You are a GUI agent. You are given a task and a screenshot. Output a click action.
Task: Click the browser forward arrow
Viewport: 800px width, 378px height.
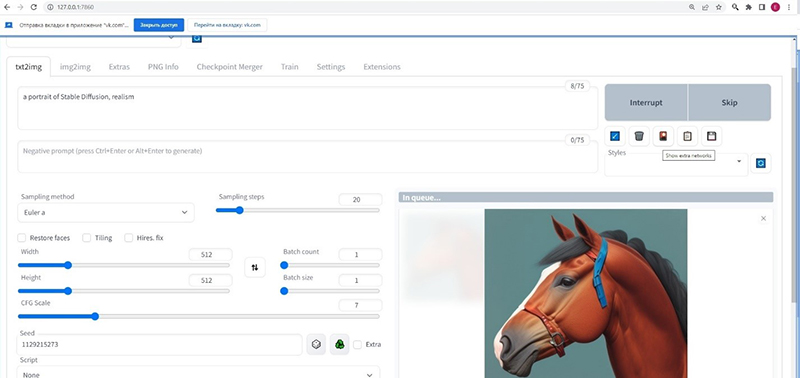[20, 7]
